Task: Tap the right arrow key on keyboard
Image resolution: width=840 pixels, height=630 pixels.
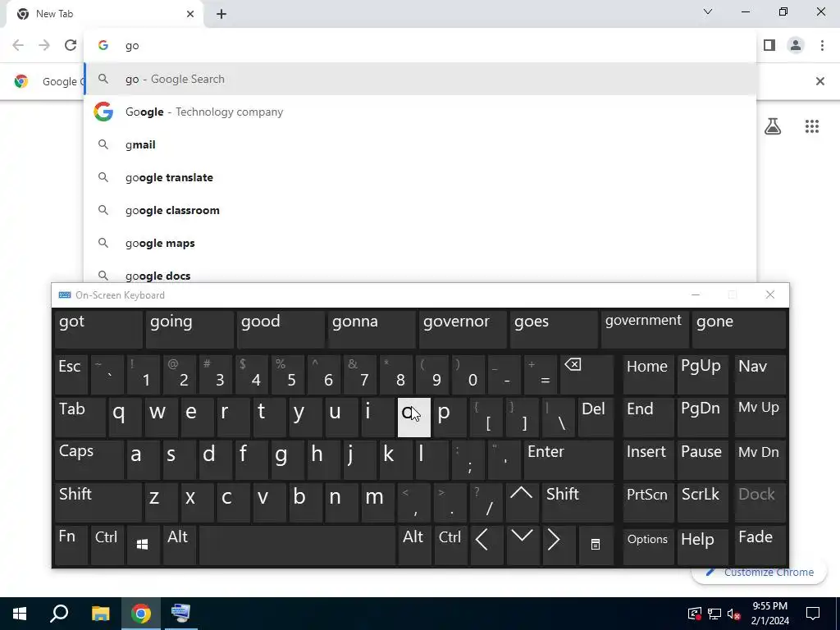Action: tap(558, 545)
